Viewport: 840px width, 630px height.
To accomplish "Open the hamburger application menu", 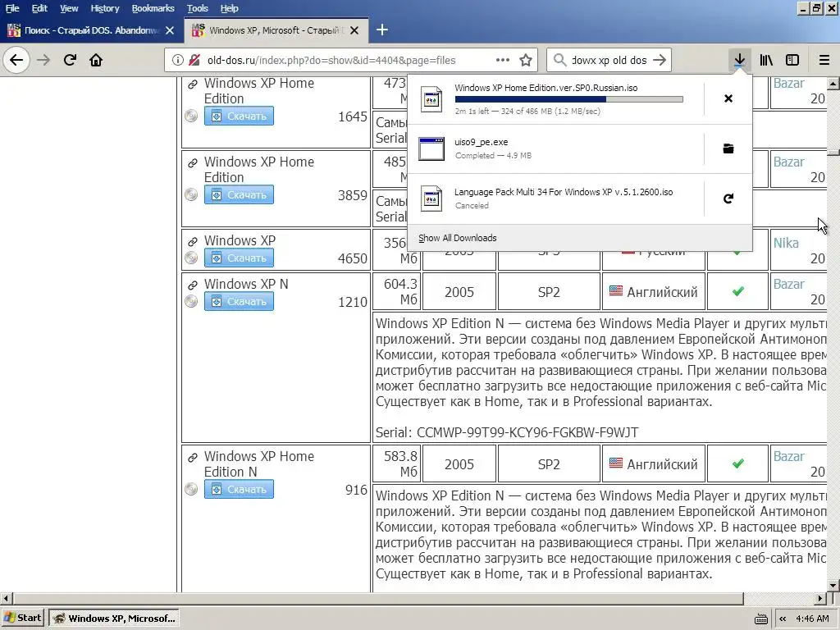I will (824, 60).
